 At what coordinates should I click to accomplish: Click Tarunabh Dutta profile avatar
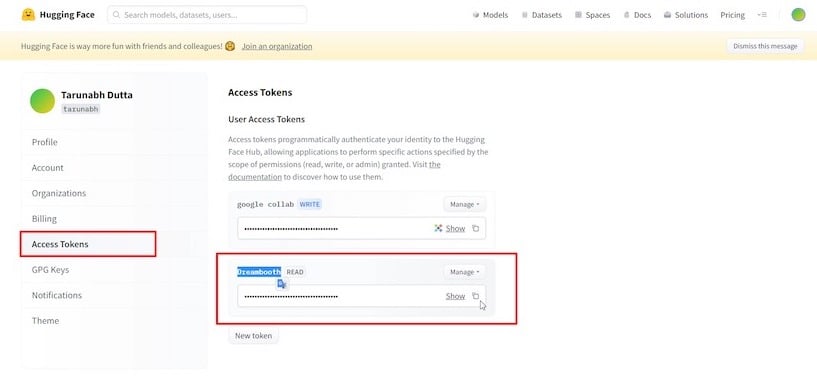point(43,101)
